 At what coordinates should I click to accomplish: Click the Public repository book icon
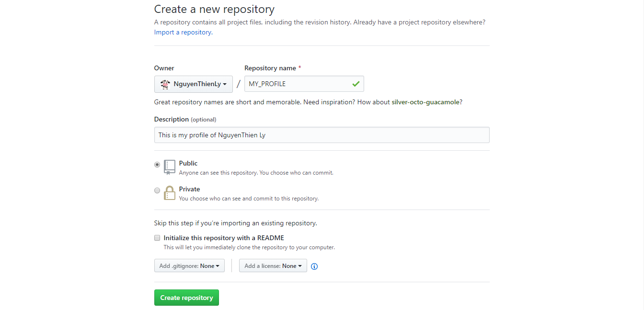pos(170,167)
